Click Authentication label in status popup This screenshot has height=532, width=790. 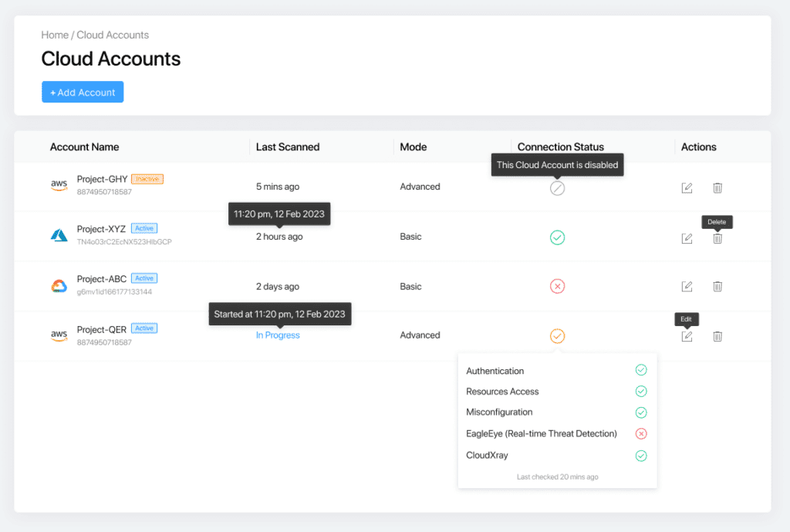(495, 371)
